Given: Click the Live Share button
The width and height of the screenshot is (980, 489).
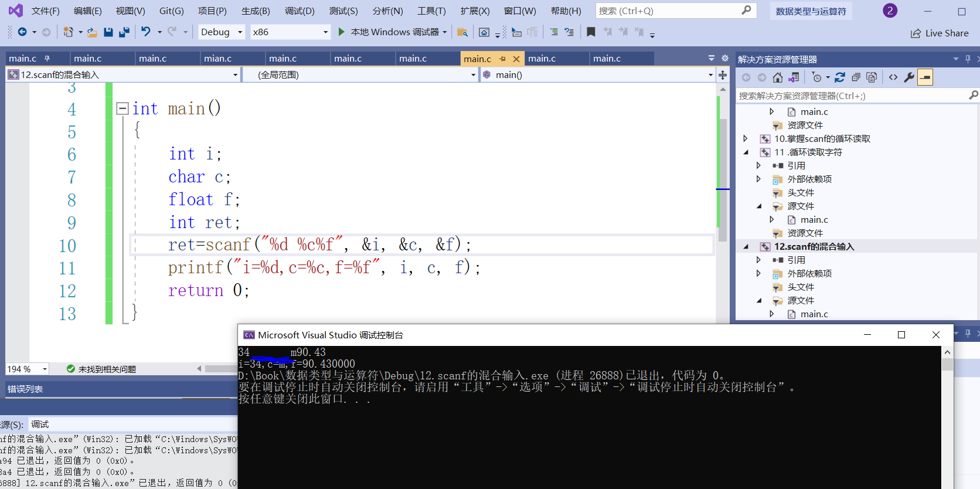Looking at the screenshot, I should coord(940,33).
